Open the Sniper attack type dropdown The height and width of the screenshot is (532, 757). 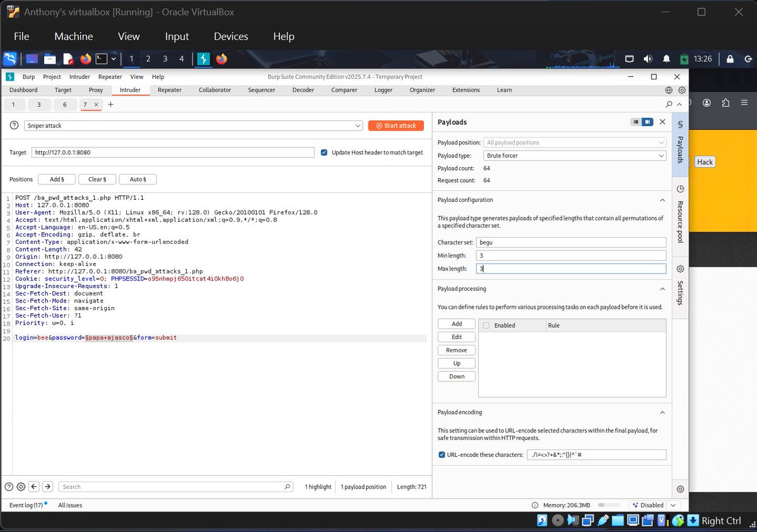pos(194,125)
